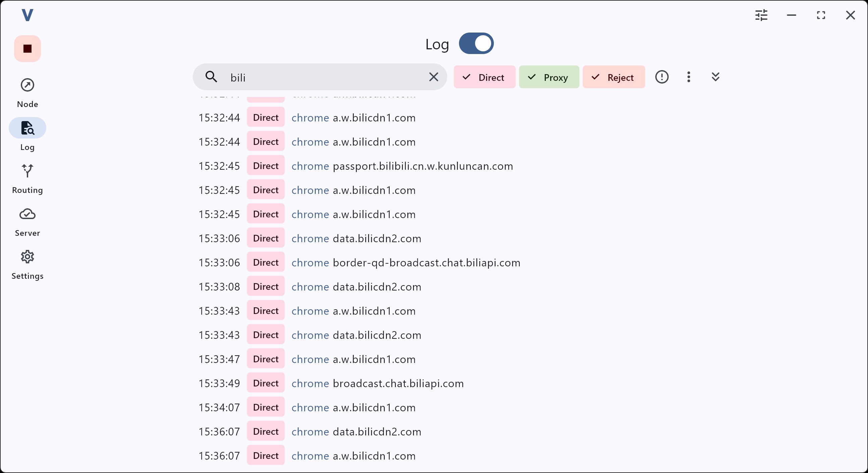Clear the search field with the X icon

coord(433,77)
